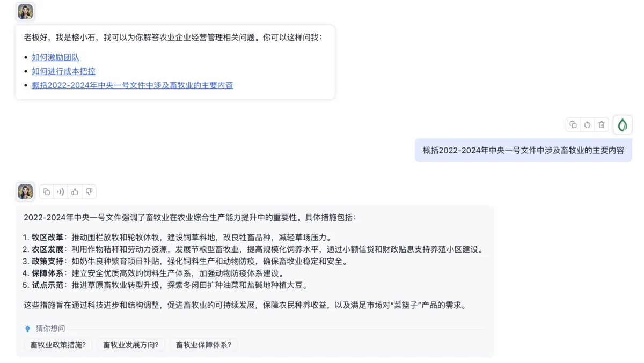Click the top-left user avatar
The image size is (644, 363).
25,11
